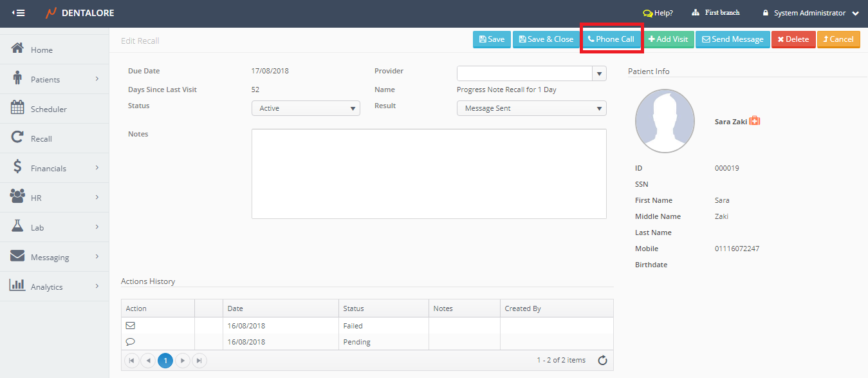Refresh the Actions History grid
This screenshot has width=868, height=378.
click(602, 361)
